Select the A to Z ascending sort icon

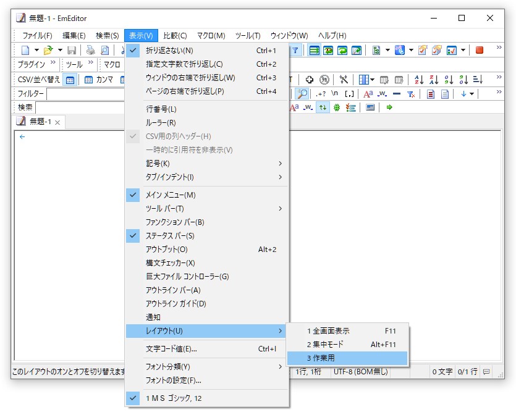419,78
